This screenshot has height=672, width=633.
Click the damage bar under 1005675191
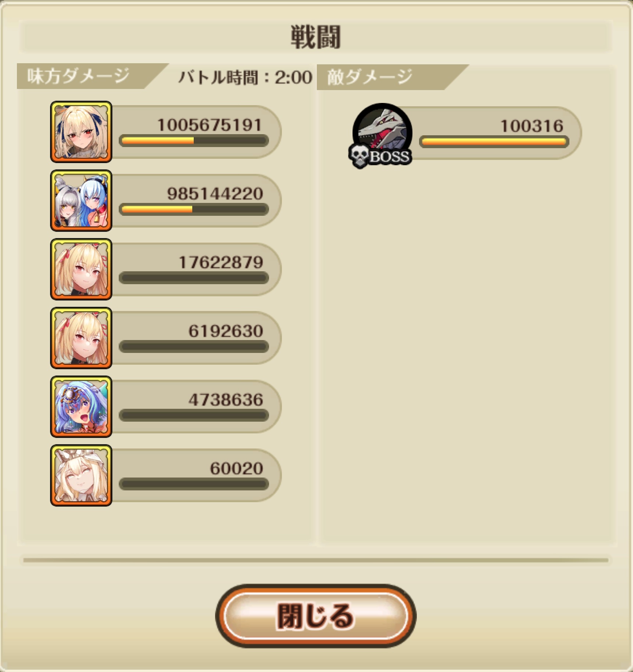coord(194,141)
